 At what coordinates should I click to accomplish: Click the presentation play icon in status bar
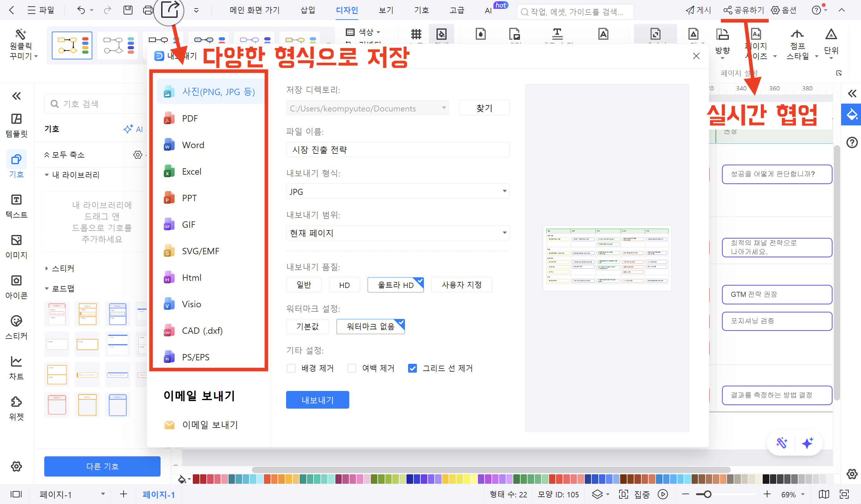[663, 494]
